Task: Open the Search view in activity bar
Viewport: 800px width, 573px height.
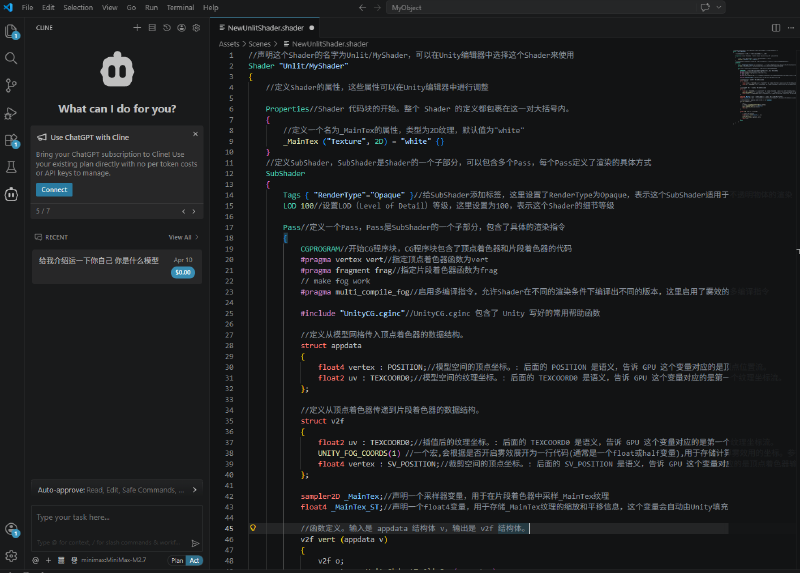Action: tap(12, 59)
